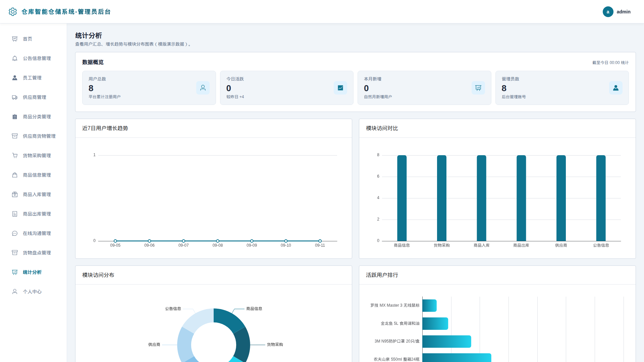The width and height of the screenshot is (644, 362).
Task: Select the active 统计分析 menu item
Action: point(34,272)
